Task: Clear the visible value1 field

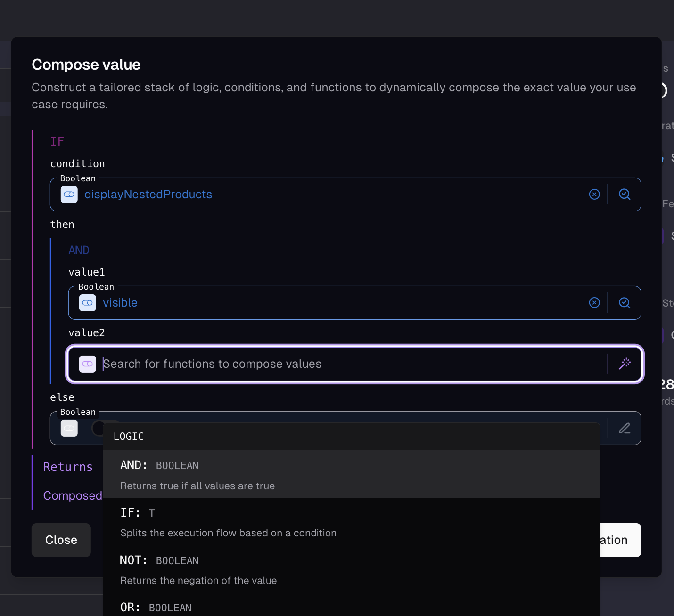Action: click(x=594, y=303)
